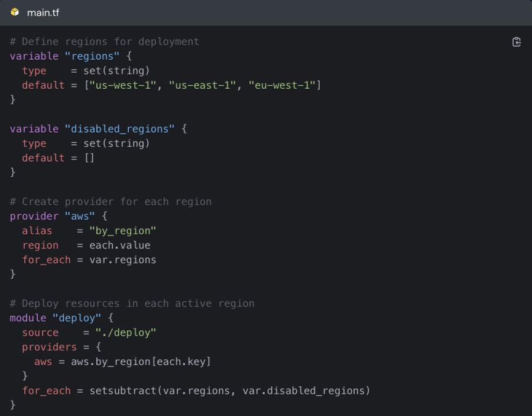
Task: Click the empty list default value []
Action: [x=89, y=158]
